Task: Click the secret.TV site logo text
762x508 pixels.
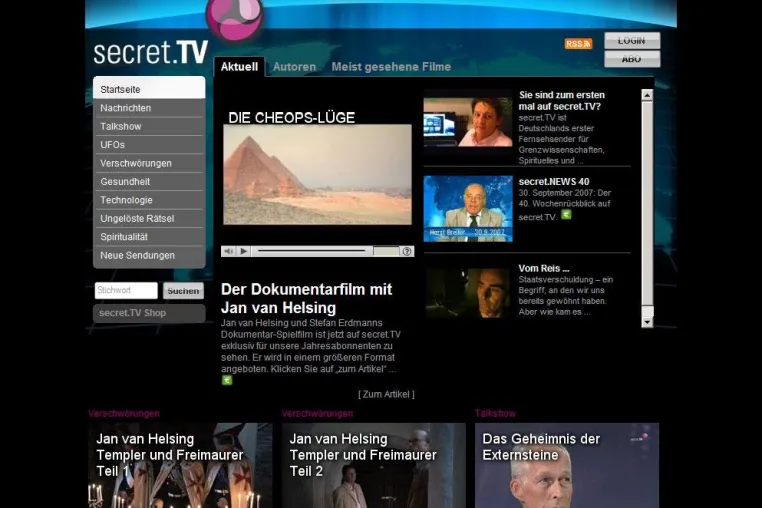Action: (x=150, y=53)
